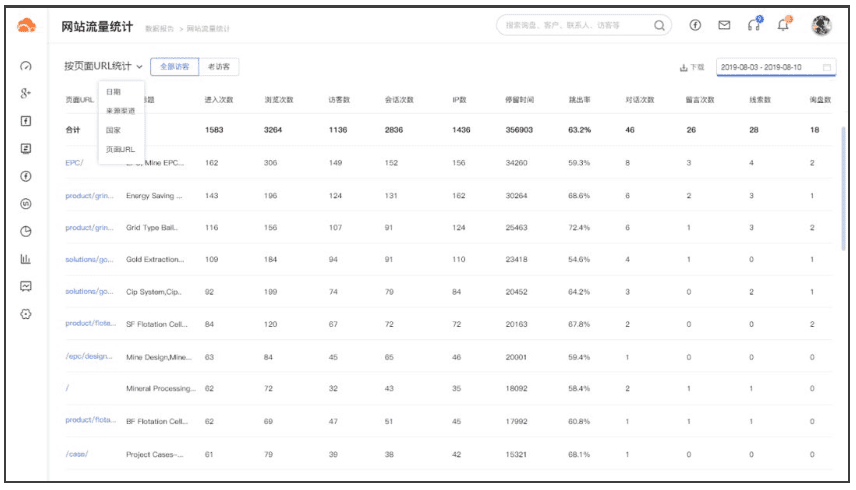856x490 pixels.
Task: Click the pie chart sidebar icon
Action: (26, 231)
